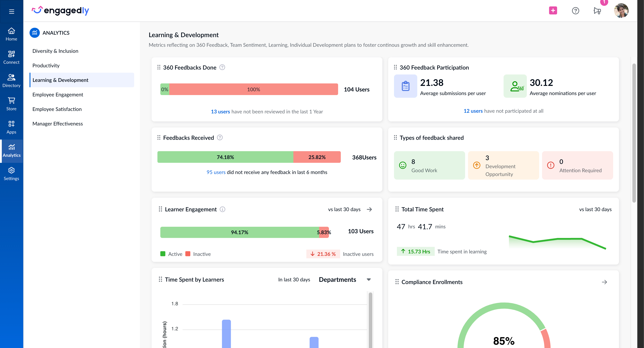Expand Compliance Enrollments via its arrow

[605, 282]
